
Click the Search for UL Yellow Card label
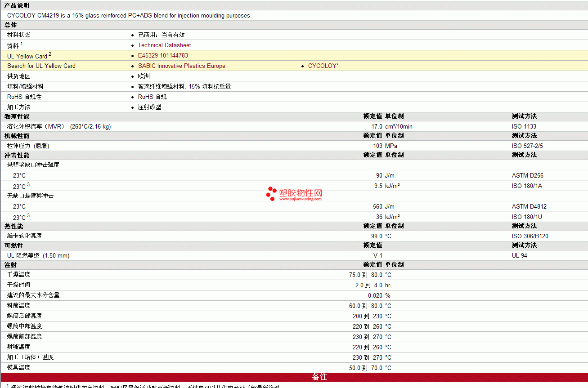(41, 66)
